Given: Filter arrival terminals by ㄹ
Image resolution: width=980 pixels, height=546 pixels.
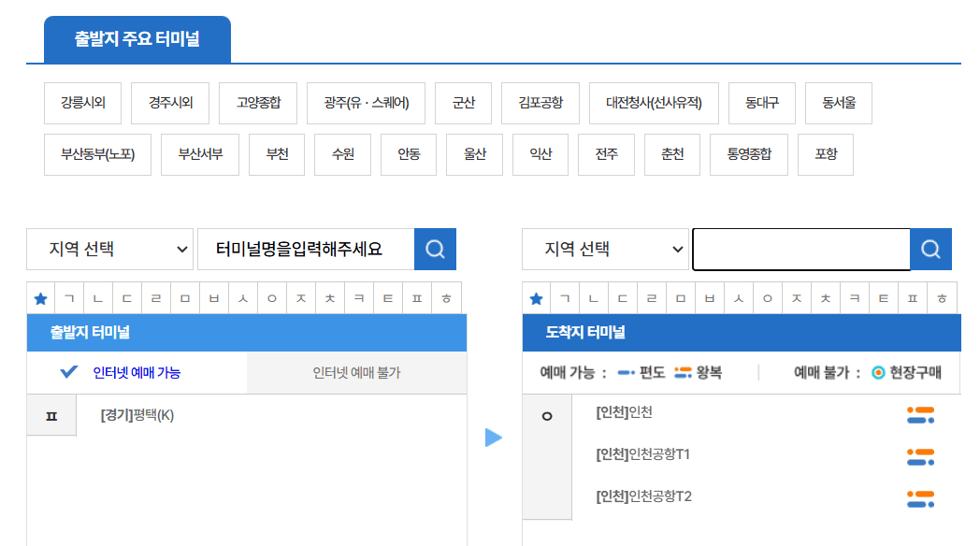Looking at the screenshot, I should pyautogui.click(x=652, y=298).
